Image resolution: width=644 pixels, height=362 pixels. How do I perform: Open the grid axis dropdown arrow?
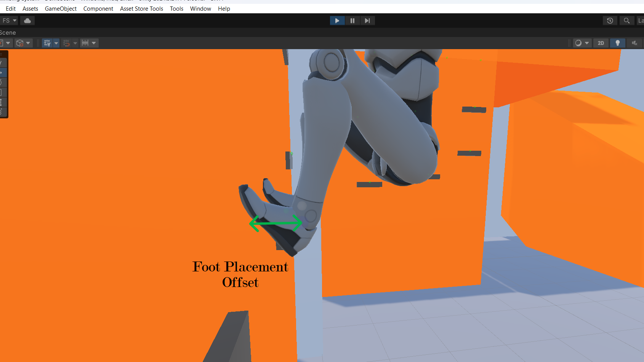click(56, 43)
